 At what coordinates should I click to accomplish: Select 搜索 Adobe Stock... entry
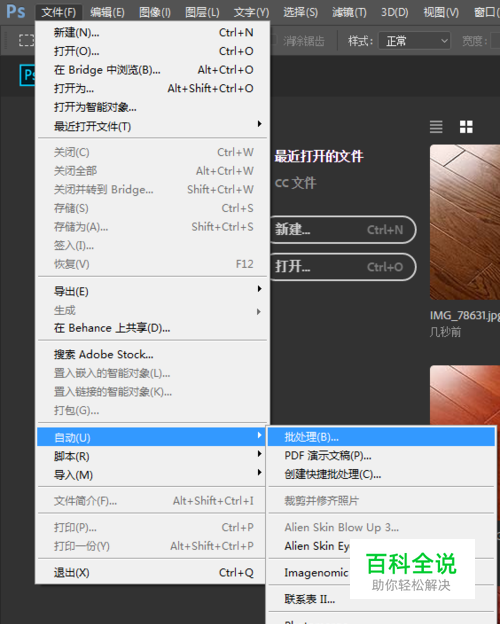point(154,354)
